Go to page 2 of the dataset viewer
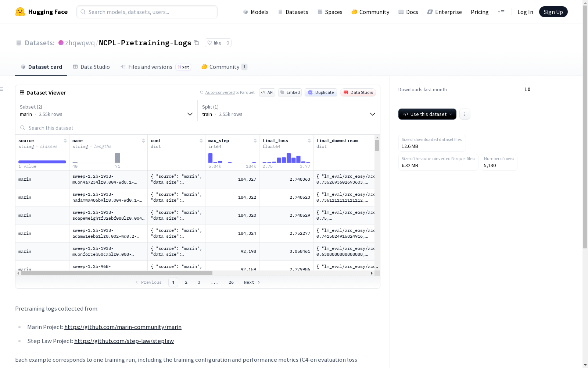 point(186,282)
